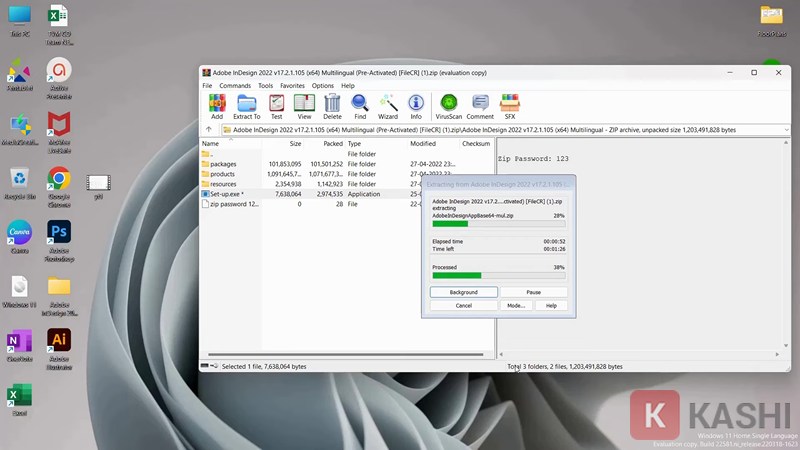The width and height of the screenshot is (800, 450).
Task: Select the Excel desktop icon at bottom
Action: 20,399
